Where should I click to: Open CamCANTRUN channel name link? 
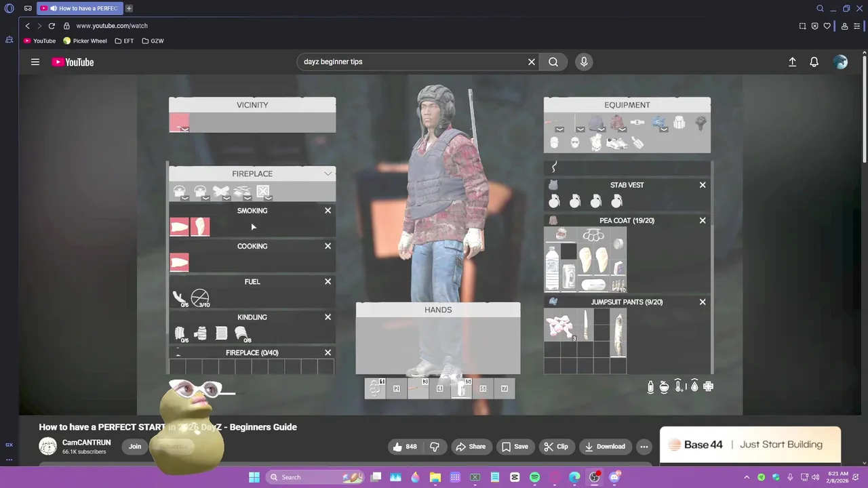tap(86, 443)
